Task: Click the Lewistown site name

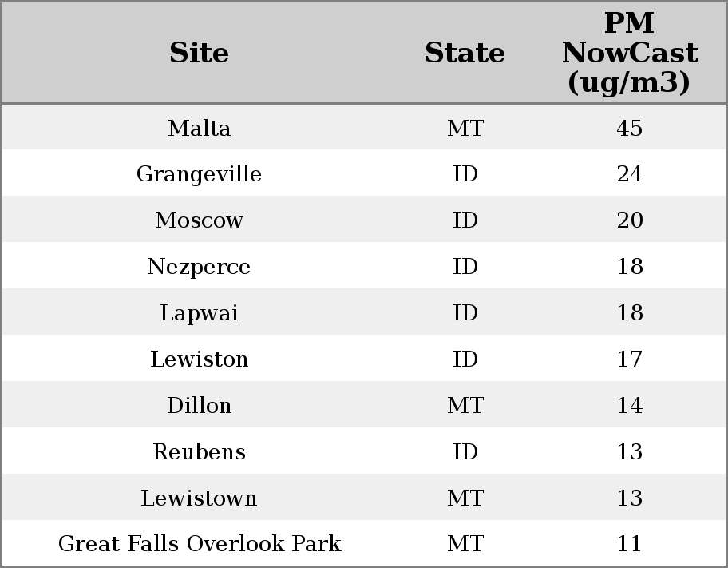Action: pos(199,498)
